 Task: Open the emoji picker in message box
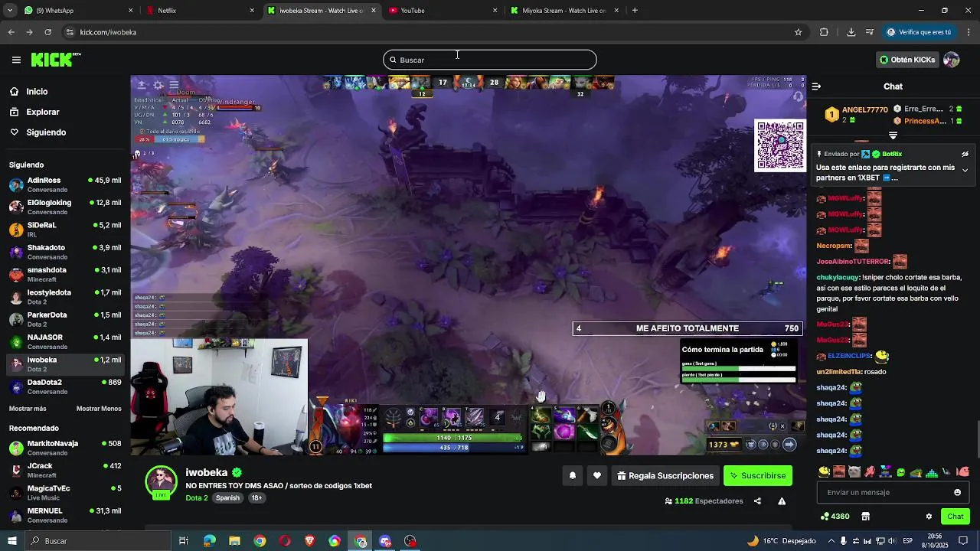point(957,492)
